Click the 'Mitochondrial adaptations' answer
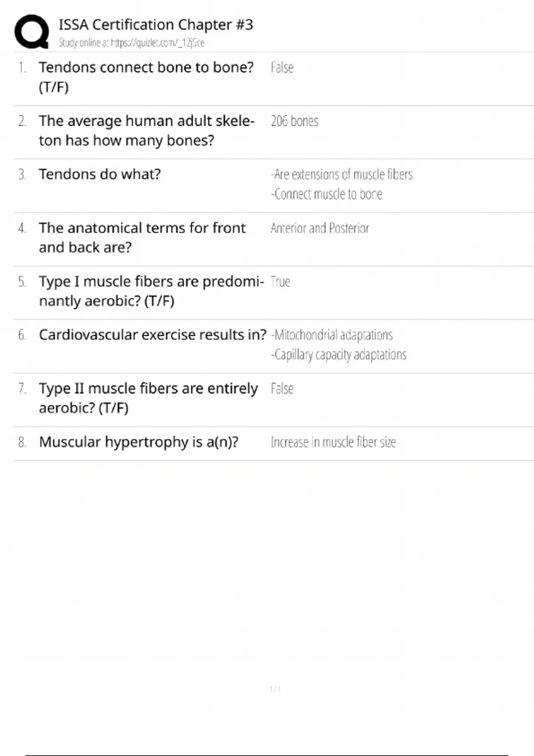 332,335
